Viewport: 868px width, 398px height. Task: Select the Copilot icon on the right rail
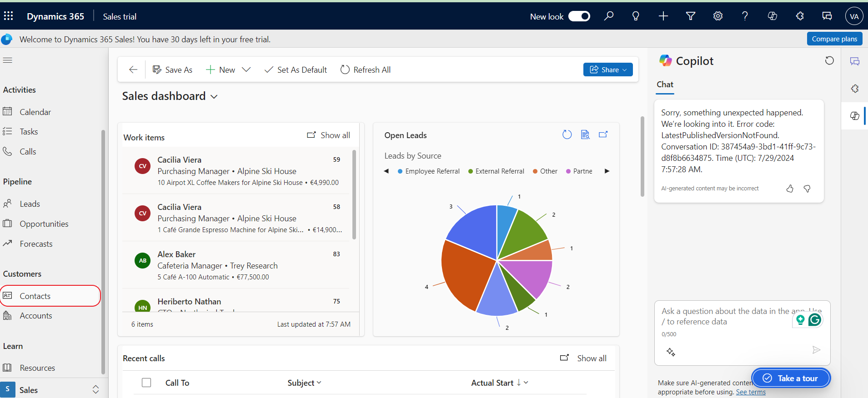coord(855,116)
